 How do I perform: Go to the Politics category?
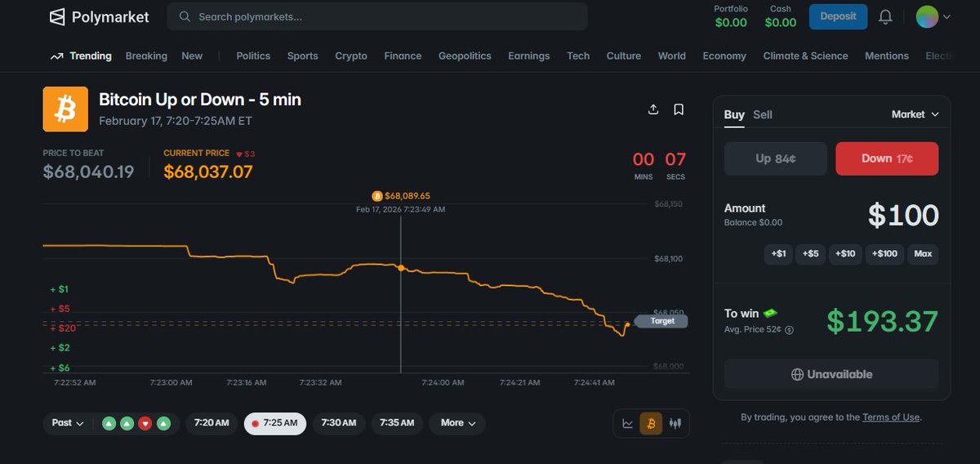pos(253,56)
